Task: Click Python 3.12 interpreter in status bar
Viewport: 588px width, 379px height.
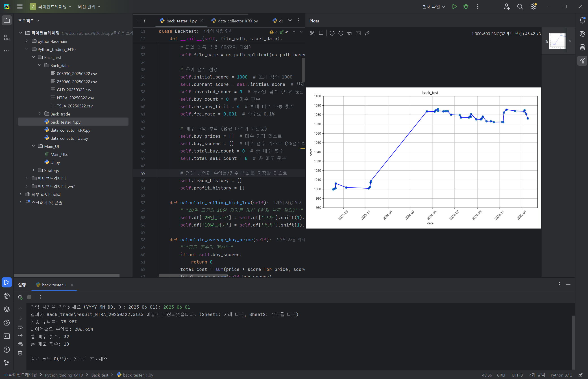Action: click(x=562, y=375)
